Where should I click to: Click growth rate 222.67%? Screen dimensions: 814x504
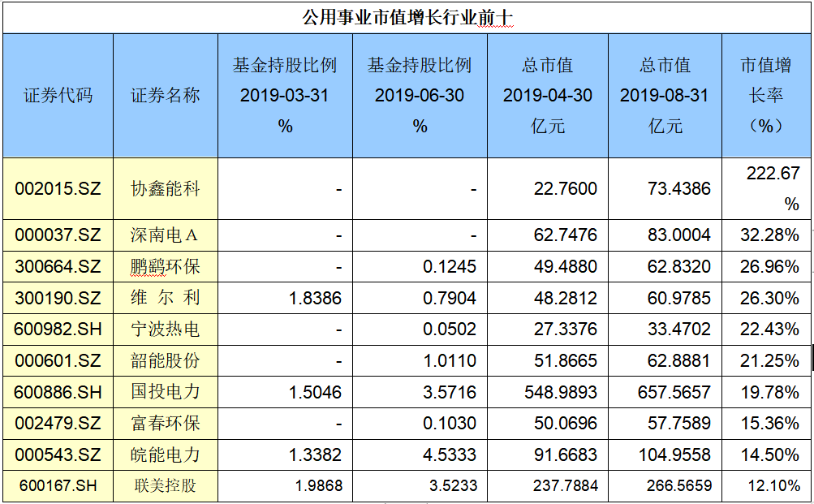point(773,188)
